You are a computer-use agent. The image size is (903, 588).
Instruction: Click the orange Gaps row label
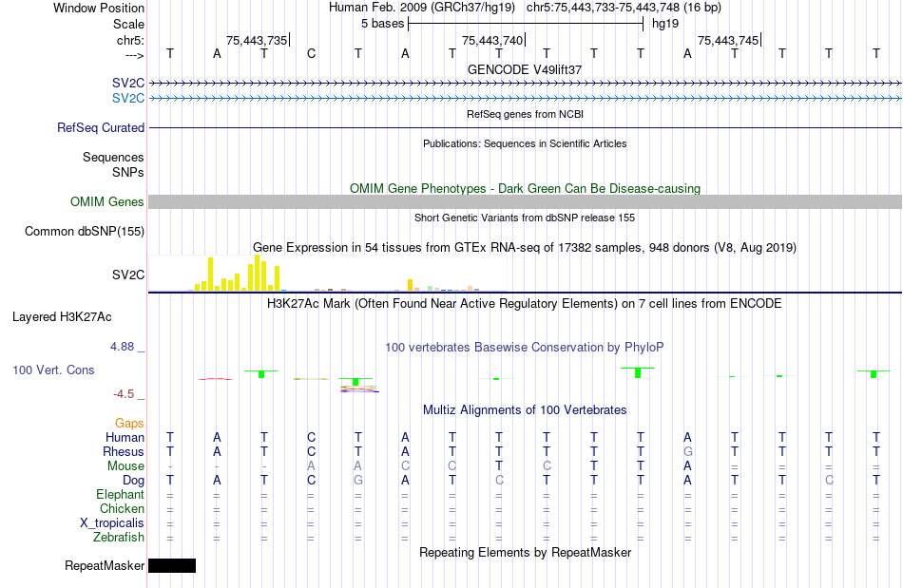129,424
